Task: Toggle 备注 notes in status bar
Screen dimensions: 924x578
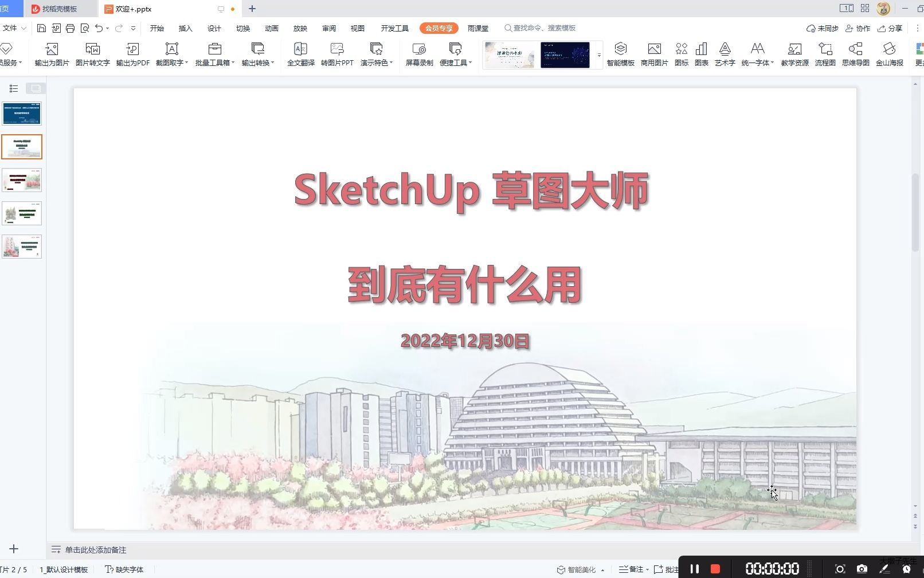Action: (x=631, y=569)
